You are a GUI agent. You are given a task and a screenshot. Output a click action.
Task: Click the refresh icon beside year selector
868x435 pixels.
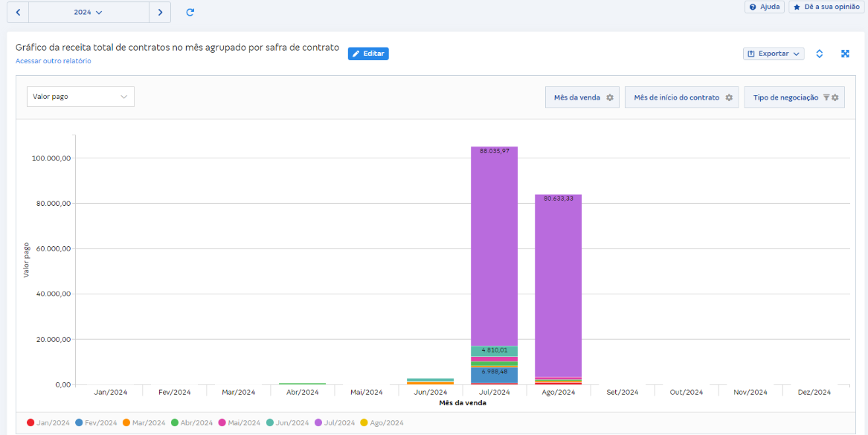190,13
